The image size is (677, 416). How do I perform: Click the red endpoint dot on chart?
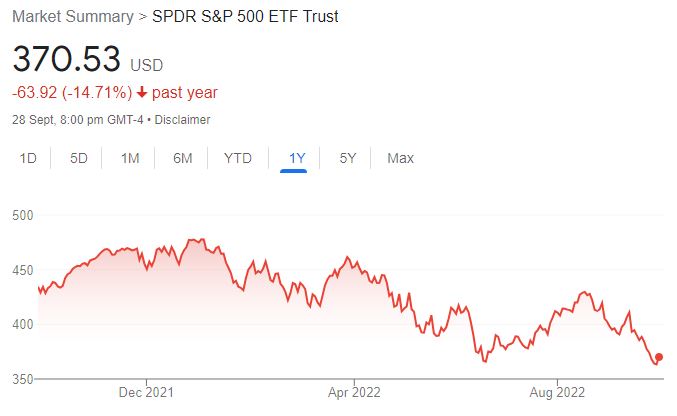658,357
